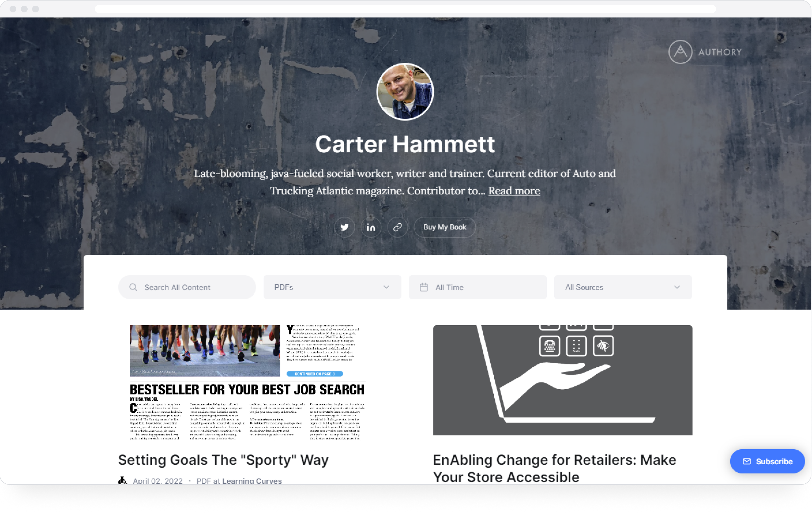Open the All Time date filter
The width and height of the screenshot is (812, 513).
point(478,287)
